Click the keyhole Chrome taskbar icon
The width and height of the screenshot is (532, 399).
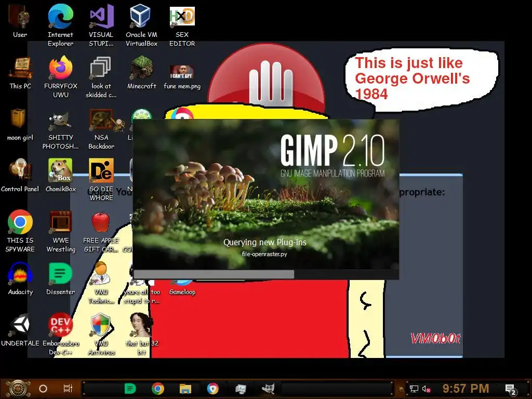[x=212, y=389]
